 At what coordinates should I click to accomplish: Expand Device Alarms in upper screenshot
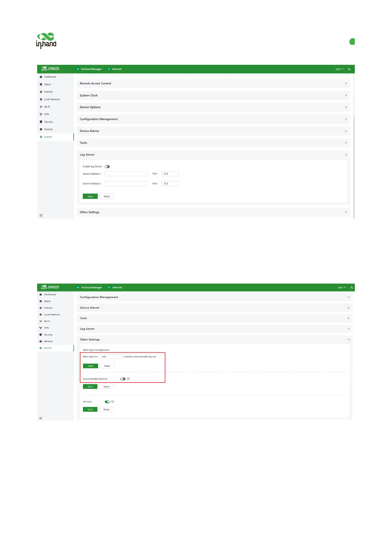coord(213,131)
